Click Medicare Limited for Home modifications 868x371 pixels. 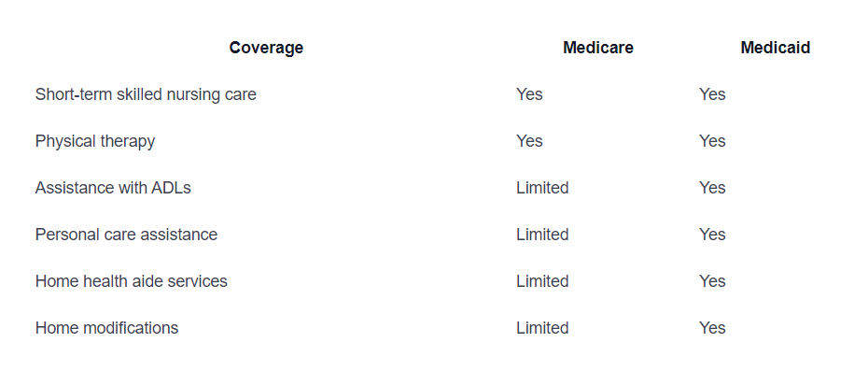click(542, 328)
